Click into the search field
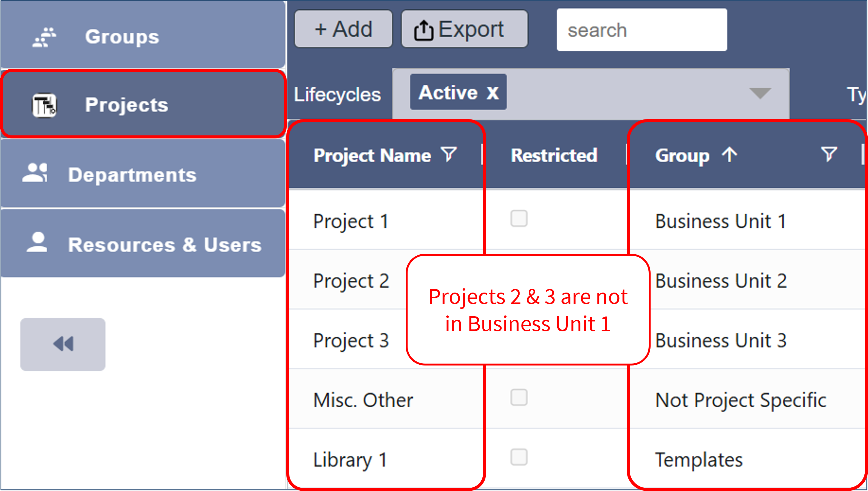868x491 pixels. tap(642, 30)
